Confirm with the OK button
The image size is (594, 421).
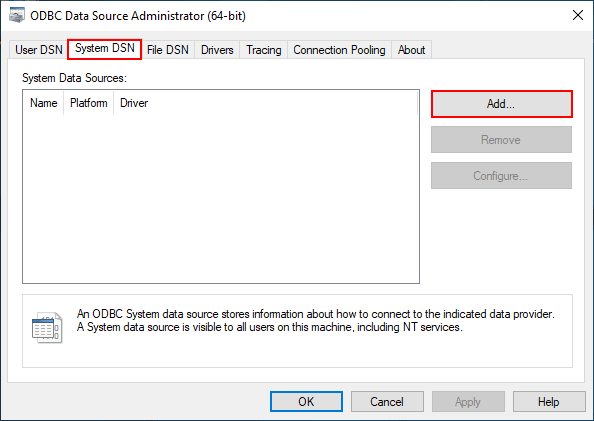click(306, 402)
